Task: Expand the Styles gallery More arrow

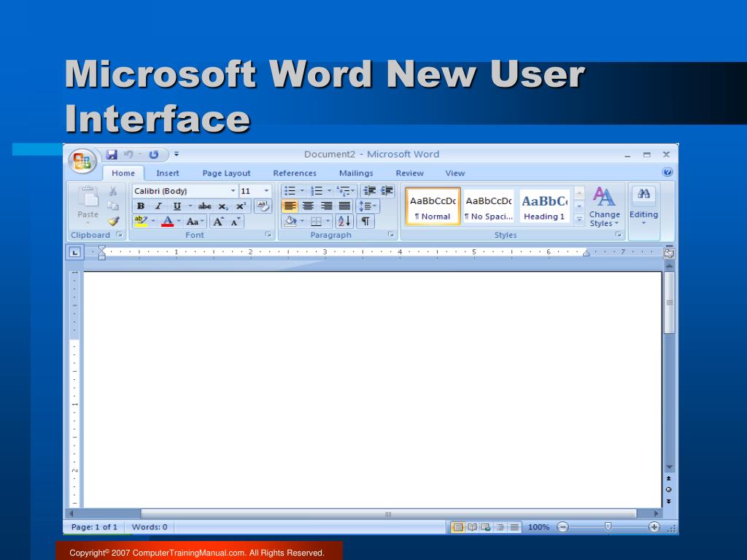Action: click(579, 219)
